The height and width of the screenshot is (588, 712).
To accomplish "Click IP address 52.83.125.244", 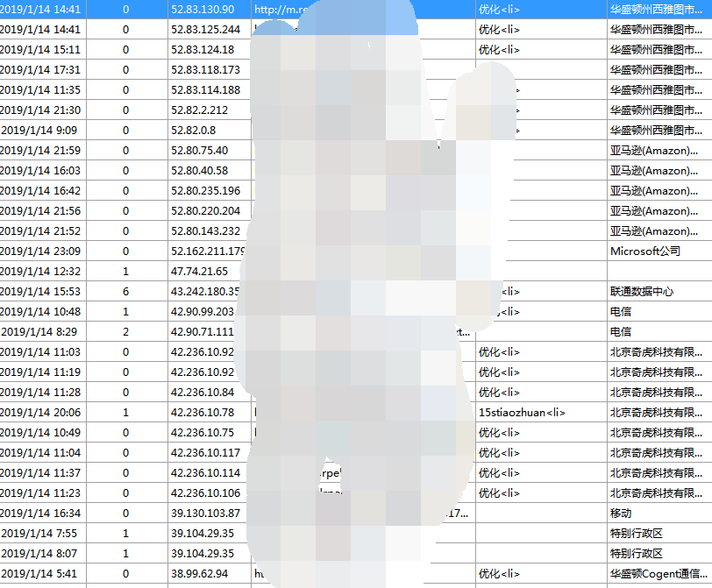I will tap(205, 30).
